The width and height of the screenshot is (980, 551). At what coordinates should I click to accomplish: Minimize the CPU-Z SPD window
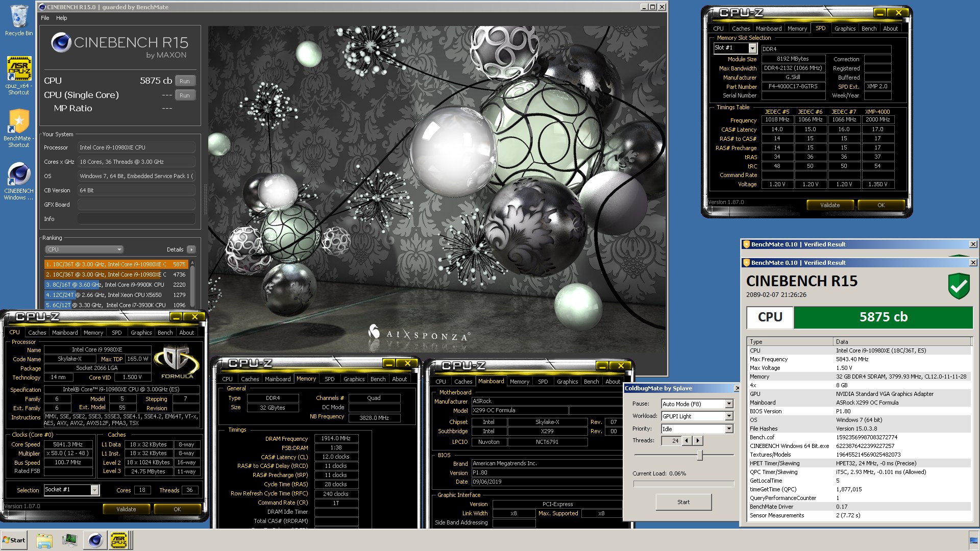[x=880, y=13]
